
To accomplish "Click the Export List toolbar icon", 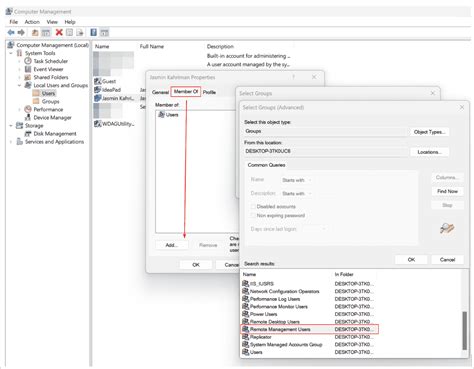I will point(80,32).
